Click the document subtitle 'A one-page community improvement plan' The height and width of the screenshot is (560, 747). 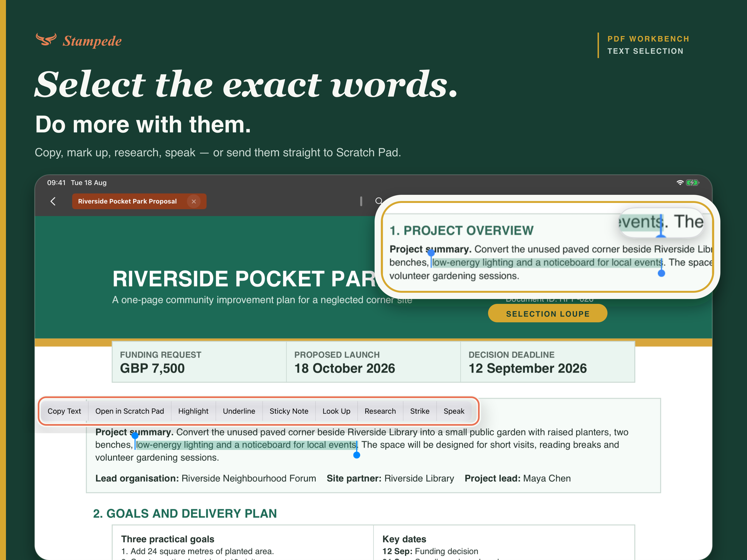tap(262, 300)
